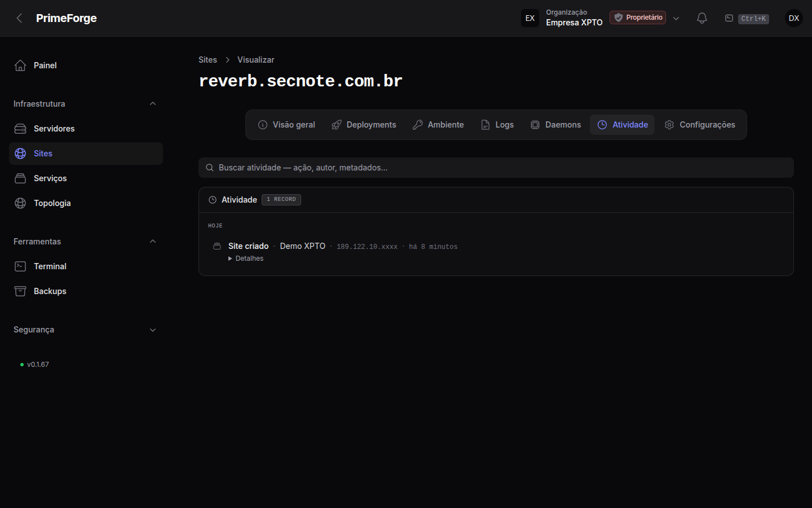Switch to the Logs tab
The height and width of the screenshot is (508, 812).
coord(497,125)
